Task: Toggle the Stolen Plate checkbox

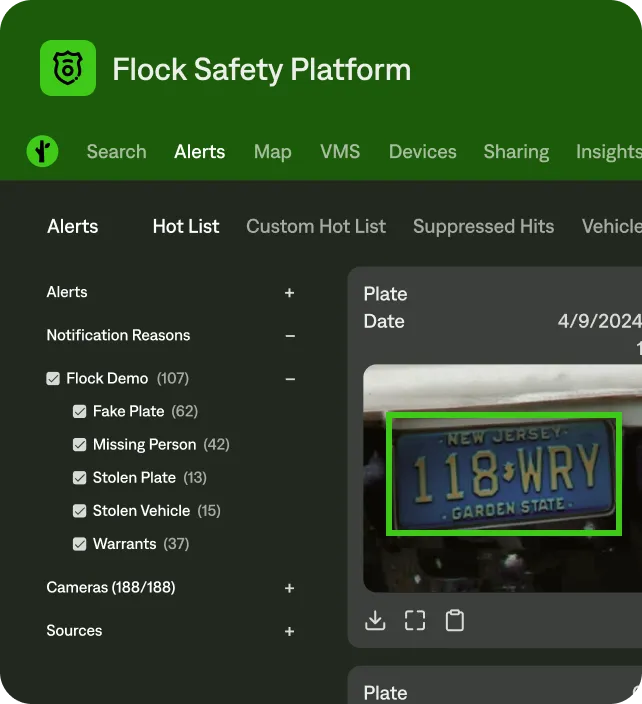Action: click(x=79, y=478)
